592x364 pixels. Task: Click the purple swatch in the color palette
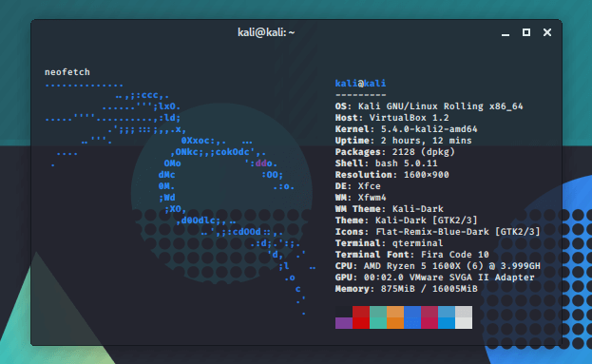pos(344,323)
